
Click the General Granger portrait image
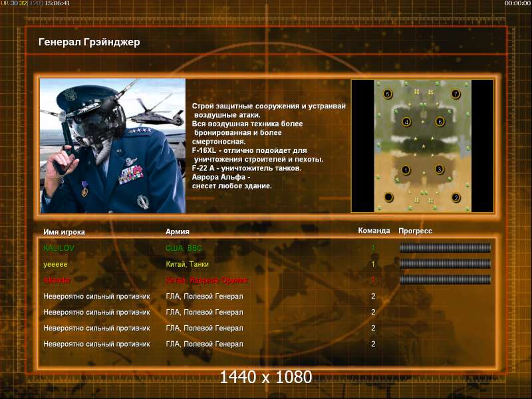pyautogui.click(x=112, y=146)
